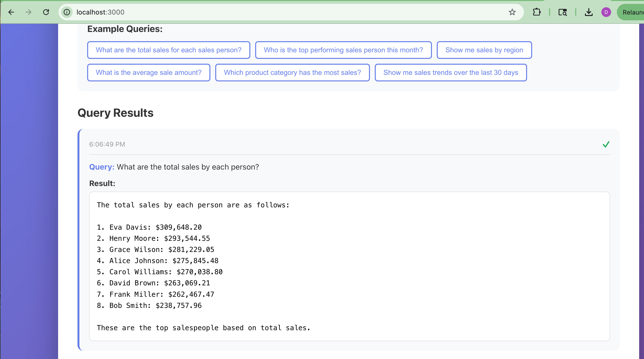
Task: Click the Relaunch update button
Action: (x=632, y=12)
